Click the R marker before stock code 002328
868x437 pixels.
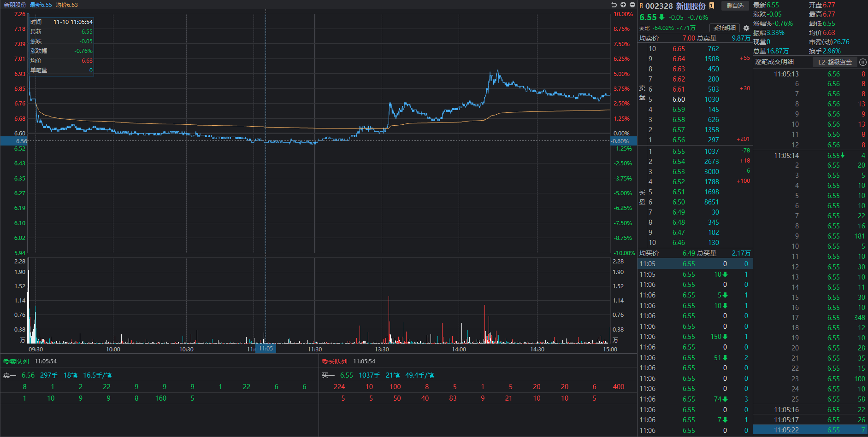click(642, 6)
